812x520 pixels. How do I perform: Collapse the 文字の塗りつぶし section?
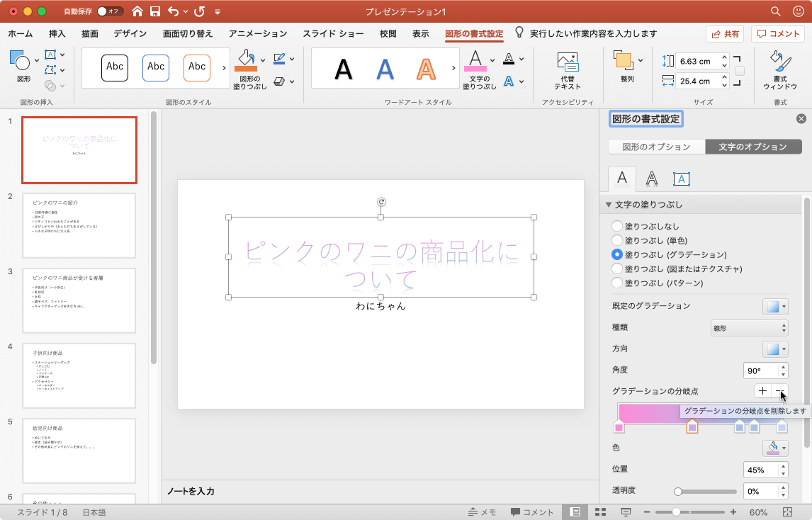coord(608,205)
